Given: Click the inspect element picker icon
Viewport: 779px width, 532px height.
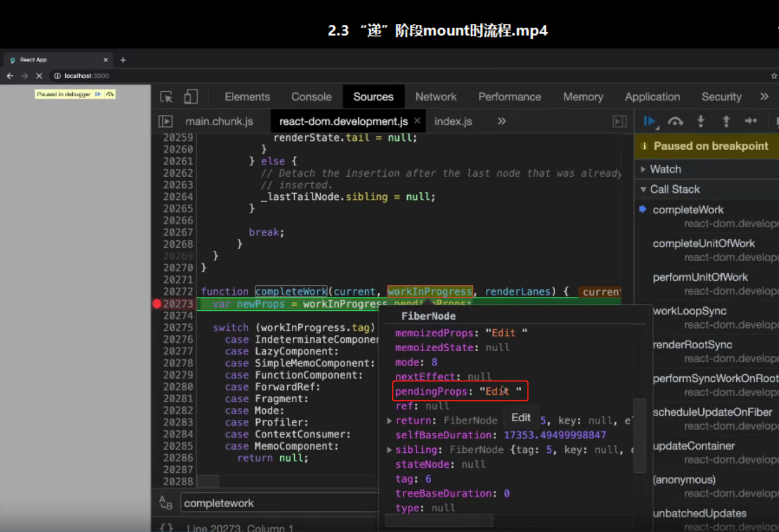Looking at the screenshot, I should click(166, 97).
